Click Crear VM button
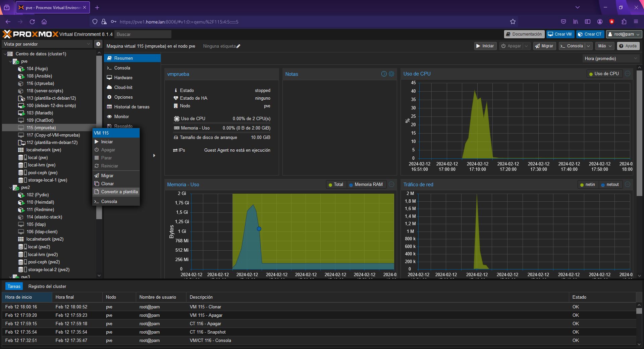The image size is (644, 349). point(560,34)
